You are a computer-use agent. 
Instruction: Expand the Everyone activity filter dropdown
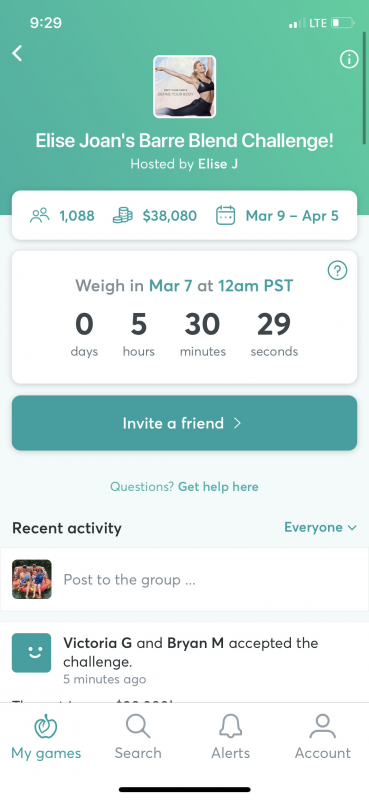tap(320, 527)
